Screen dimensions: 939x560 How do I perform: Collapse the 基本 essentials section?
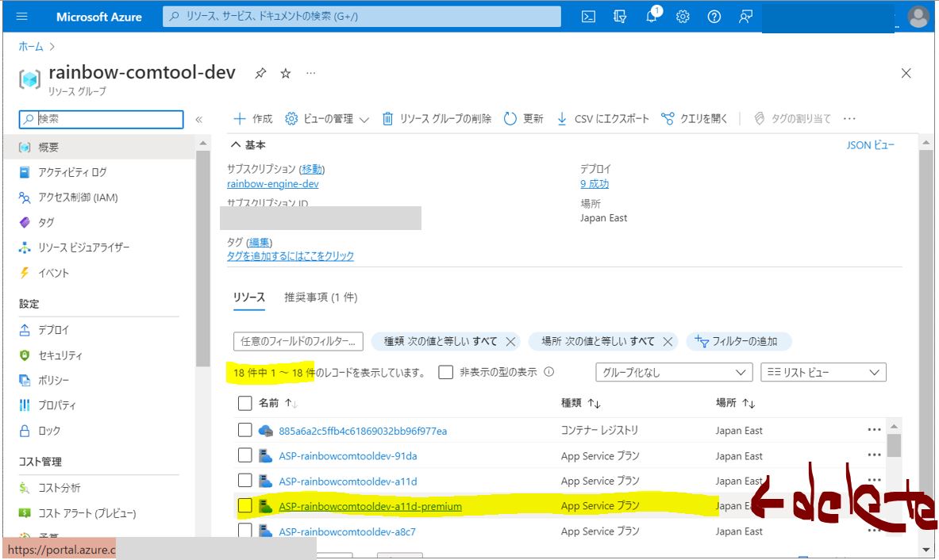click(x=235, y=145)
